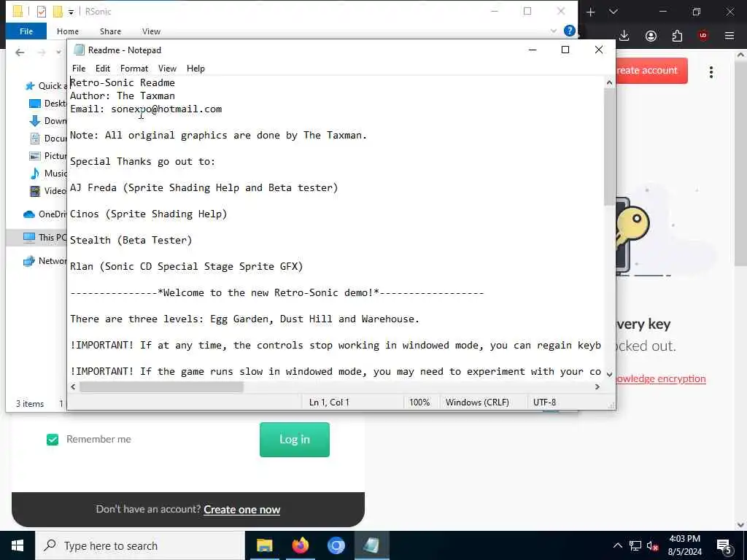The image size is (747, 560).
Task: Open browser account profile icon
Action: [651, 36]
